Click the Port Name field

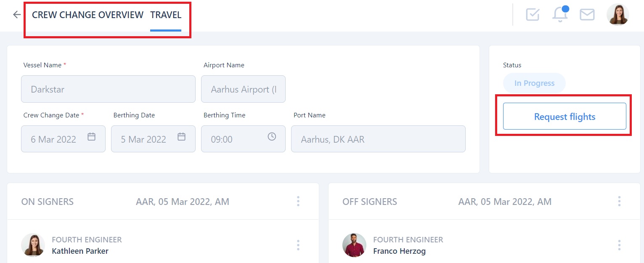click(378, 139)
